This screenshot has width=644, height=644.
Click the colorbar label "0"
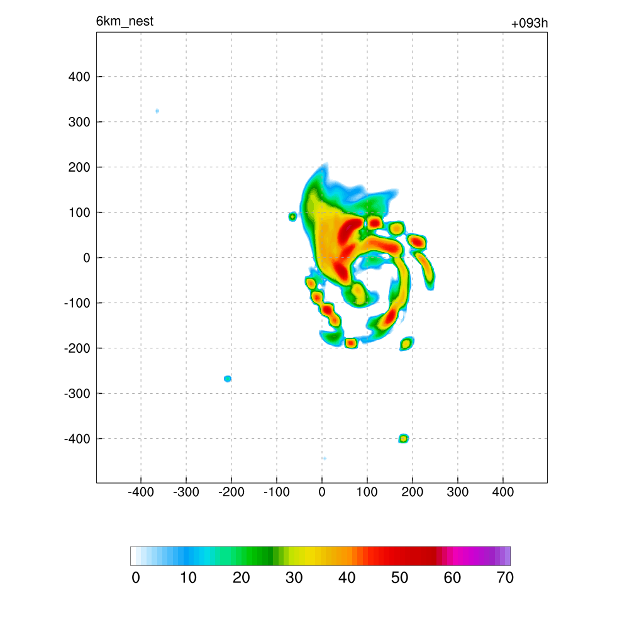click(136, 578)
